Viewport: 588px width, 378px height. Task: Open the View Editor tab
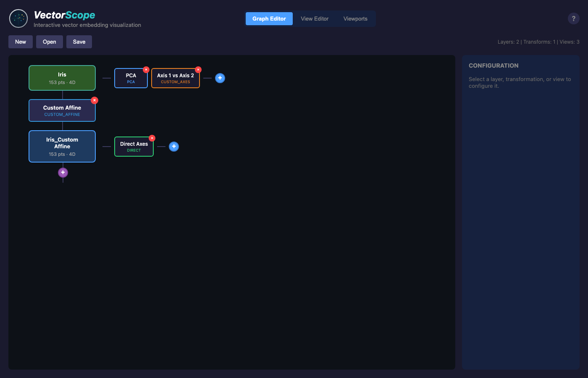tap(315, 19)
